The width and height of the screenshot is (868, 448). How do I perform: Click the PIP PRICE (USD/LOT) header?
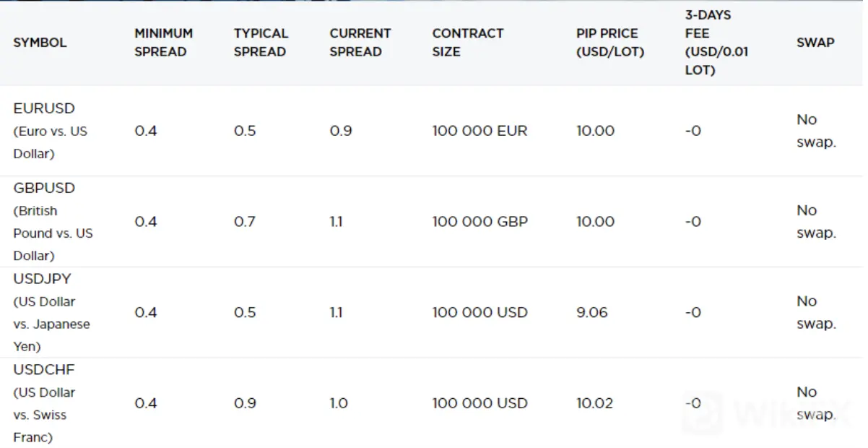tap(610, 43)
